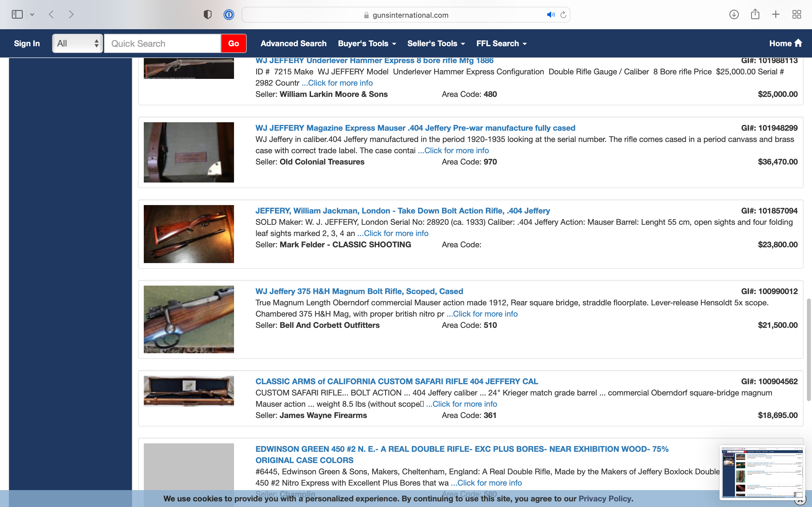
Task: Click the Quick Search input field
Action: tap(162, 43)
